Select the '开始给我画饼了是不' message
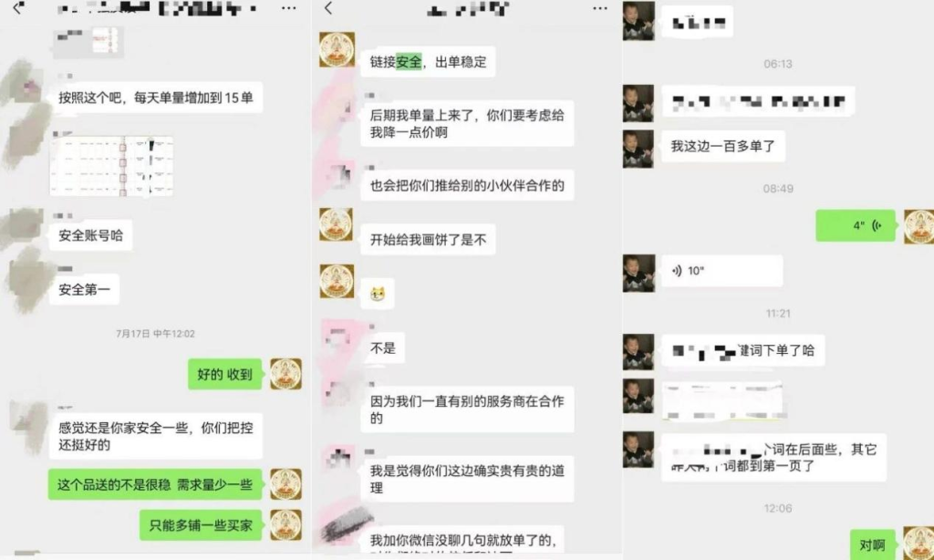 coord(429,240)
